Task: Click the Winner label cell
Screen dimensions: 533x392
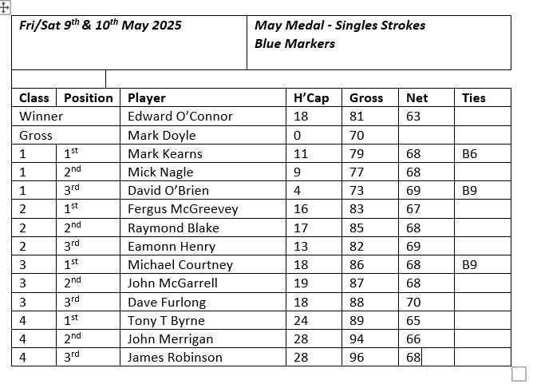Action: point(41,117)
